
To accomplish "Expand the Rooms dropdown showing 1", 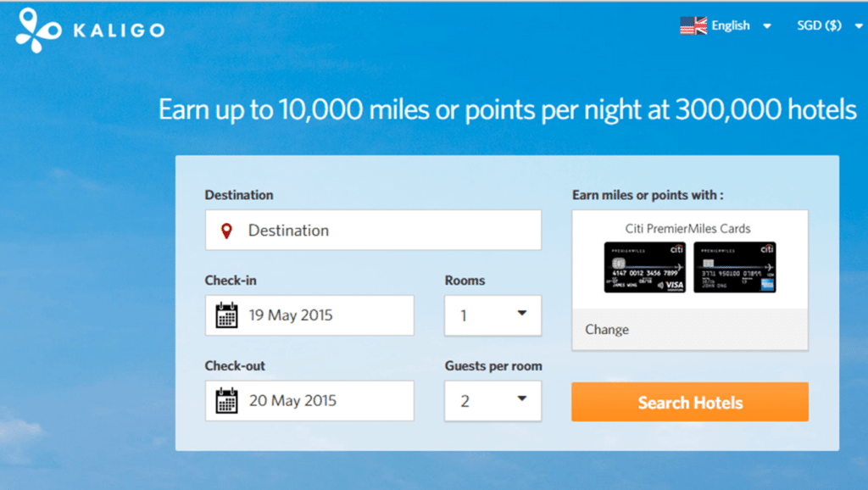I will tap(492, 315).
